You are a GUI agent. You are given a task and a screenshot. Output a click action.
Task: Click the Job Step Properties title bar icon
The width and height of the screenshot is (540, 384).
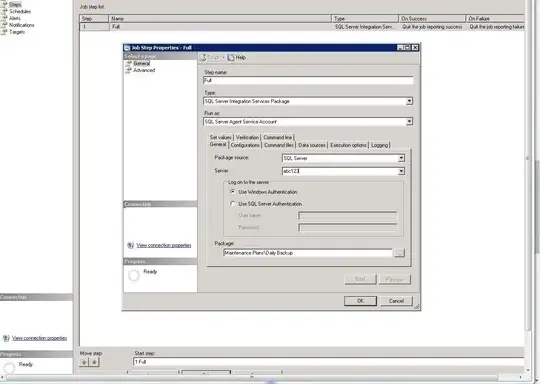(x=127, y=48)
